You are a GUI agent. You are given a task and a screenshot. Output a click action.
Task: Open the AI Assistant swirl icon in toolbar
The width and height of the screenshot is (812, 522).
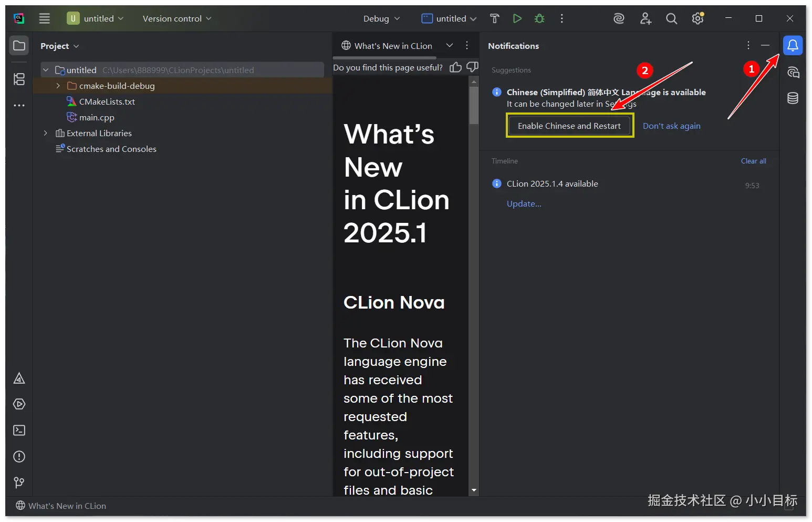619,18
